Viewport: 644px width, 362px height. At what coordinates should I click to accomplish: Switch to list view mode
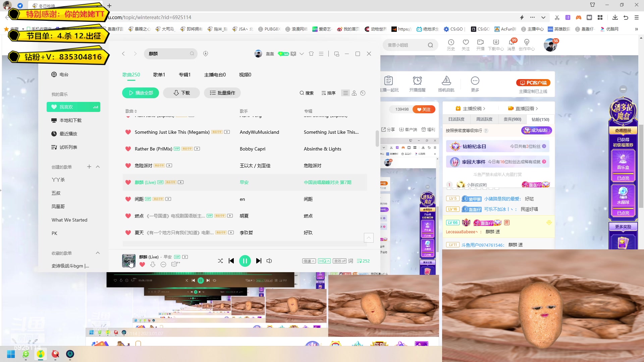click(x=345, y=93)
